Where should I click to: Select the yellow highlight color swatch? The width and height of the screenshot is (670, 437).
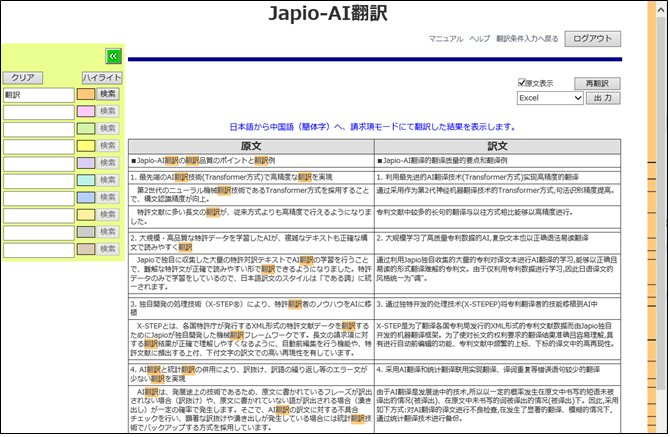[x=86, y=146]
